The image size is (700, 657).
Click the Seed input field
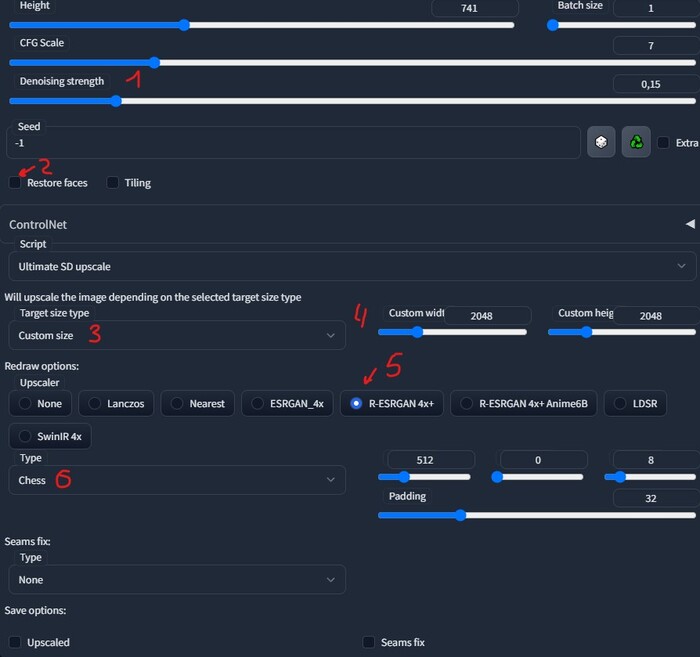tap(293, 143)
